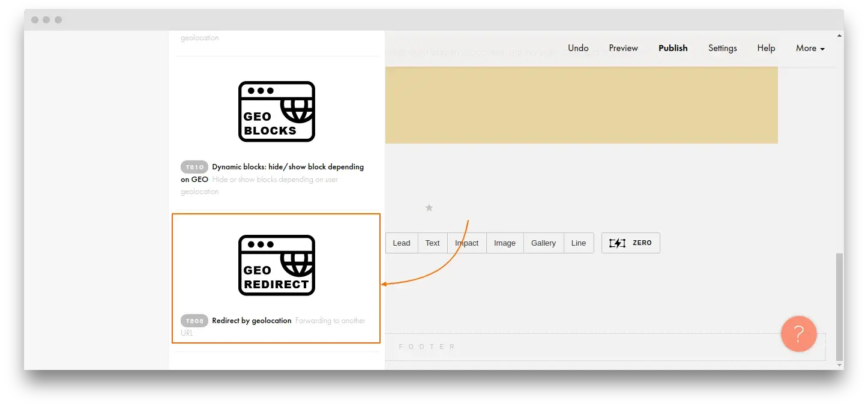Open the Help menu item

pos(766,48)
